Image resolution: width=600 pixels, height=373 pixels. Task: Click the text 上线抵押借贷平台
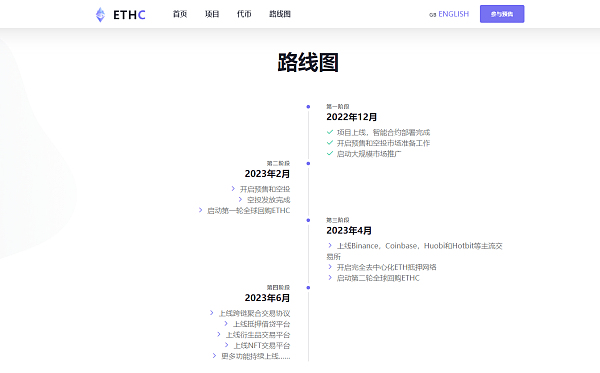(262, 324)
